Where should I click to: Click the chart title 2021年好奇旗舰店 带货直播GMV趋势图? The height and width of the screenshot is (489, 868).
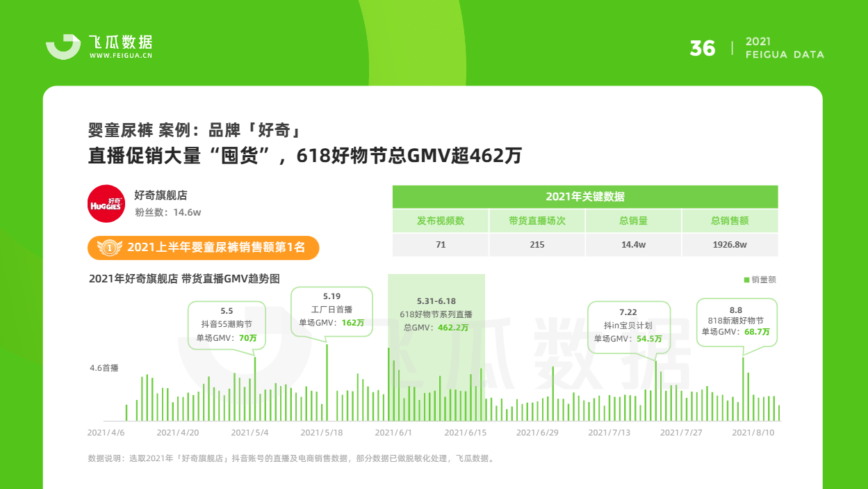[x=184, y=278]
